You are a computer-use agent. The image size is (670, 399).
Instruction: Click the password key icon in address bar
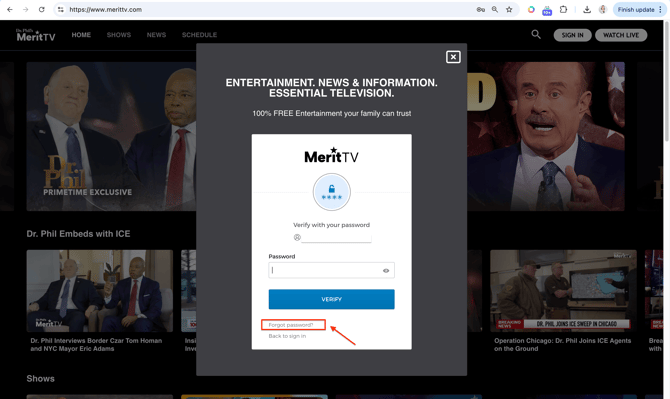tap(480, 9)
